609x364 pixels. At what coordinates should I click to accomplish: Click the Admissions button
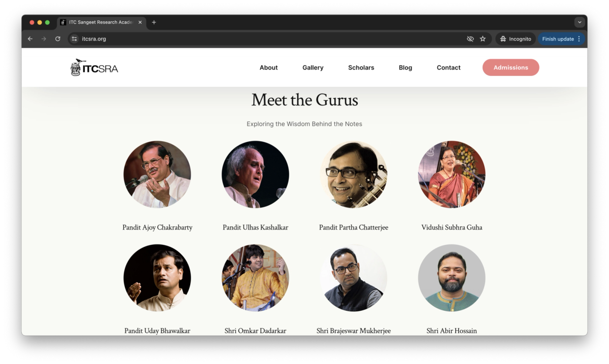(511, 67)
